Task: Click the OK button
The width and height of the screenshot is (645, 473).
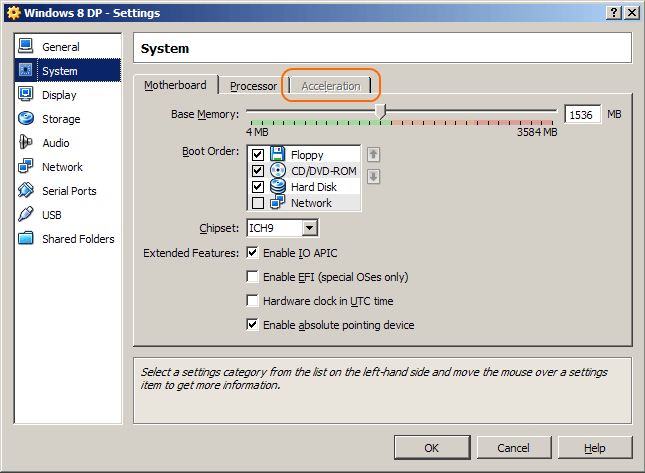Action: 431,448
